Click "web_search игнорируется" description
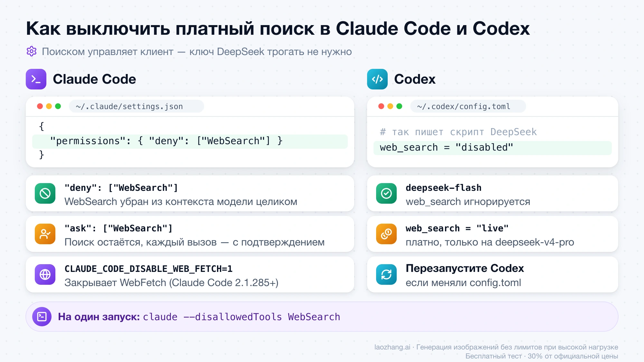Image resolution: width=644 pixels, height=362 pixels. [x=468, y=202]
